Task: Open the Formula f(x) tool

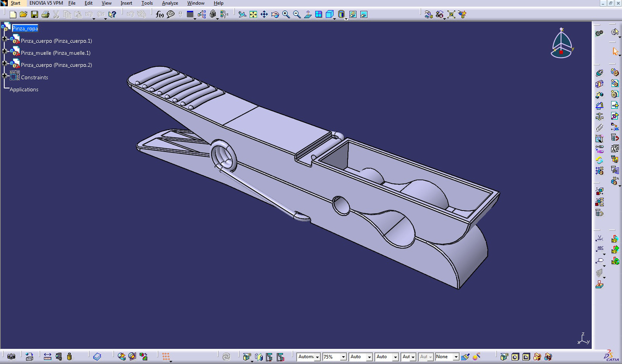Action: (160, 15)
